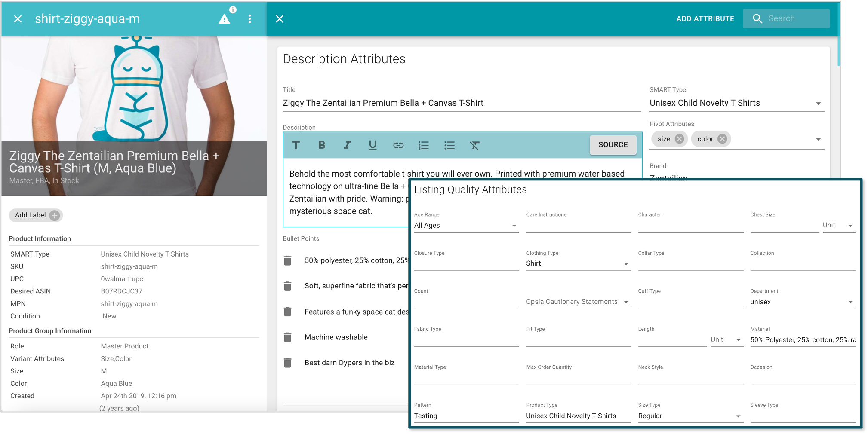Toggle underline formatting in description editor

coord(372,145)
